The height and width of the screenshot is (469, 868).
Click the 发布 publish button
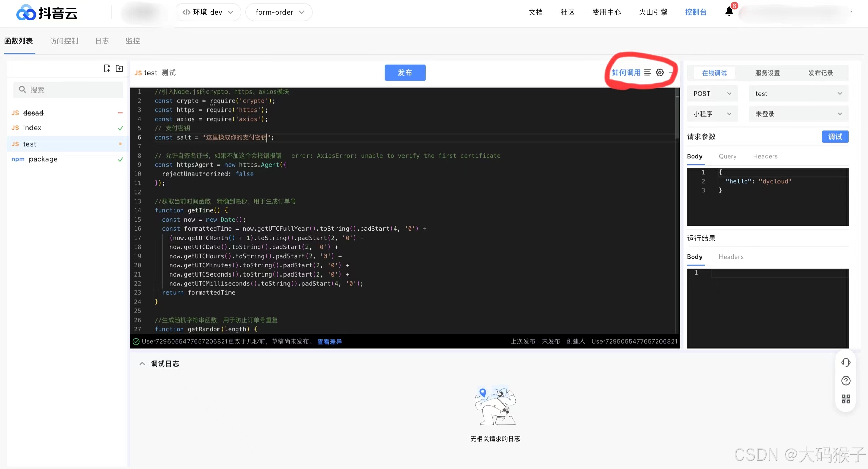(x=405, y=73)
